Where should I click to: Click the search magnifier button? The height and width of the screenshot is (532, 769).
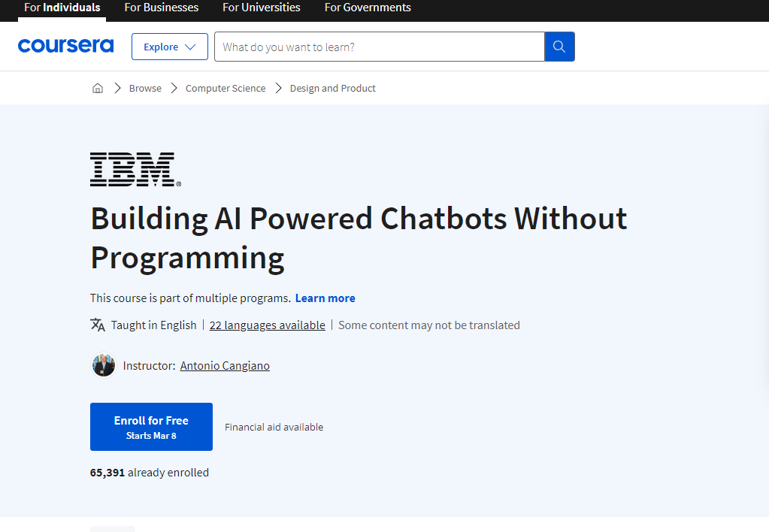(559, 47)
